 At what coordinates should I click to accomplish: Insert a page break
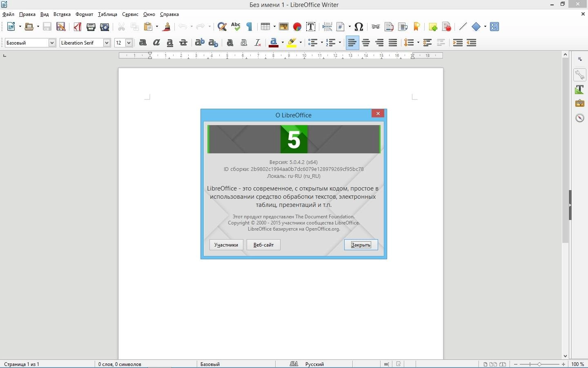(327, 27)
